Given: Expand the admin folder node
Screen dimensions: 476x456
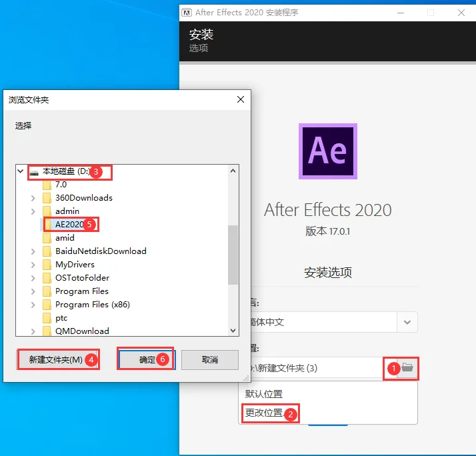Looking at the screenshot, I should point(33,211).
